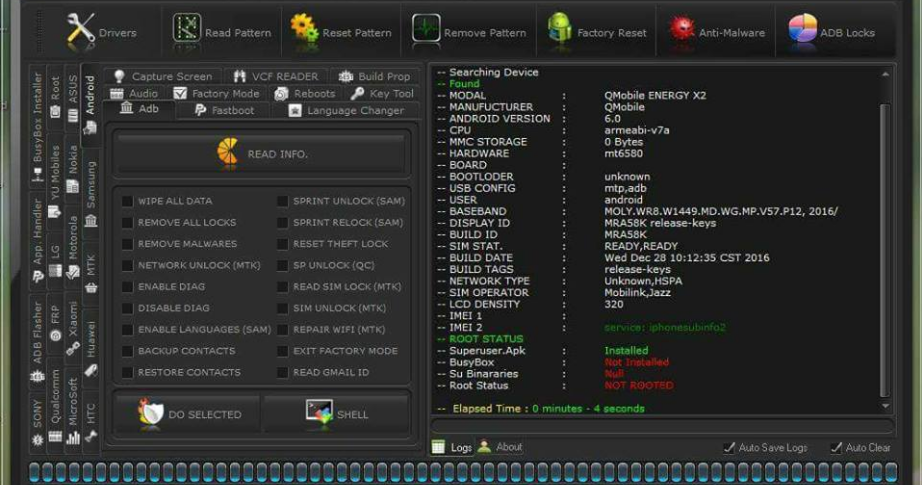Open the Motorola vertical tab
Screen dimensions: 922x485
click(x=72, y=247)
